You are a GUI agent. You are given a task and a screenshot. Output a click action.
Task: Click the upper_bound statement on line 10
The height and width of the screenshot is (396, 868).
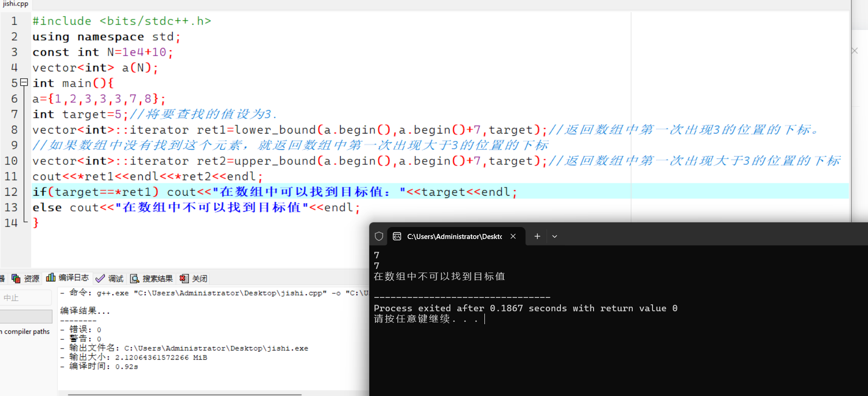point(290,161)
